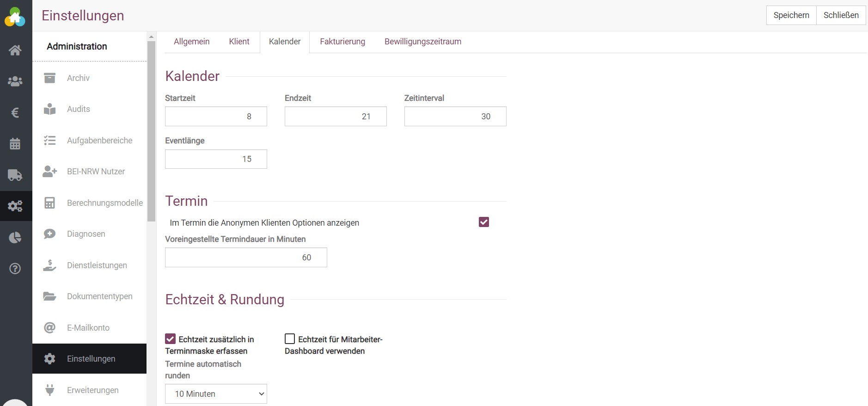Click the euro billing icon in sidebar
868x406 pixels.
coord(15,113)
